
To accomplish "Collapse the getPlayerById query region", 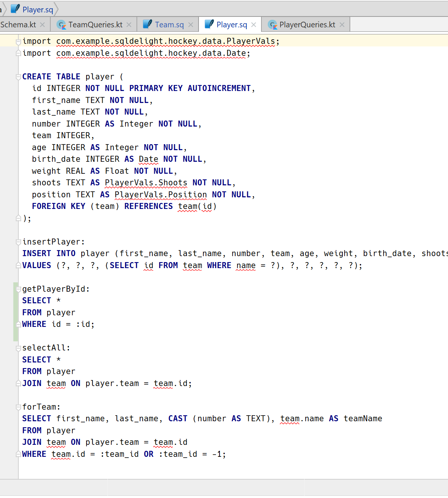I will 18,289.
